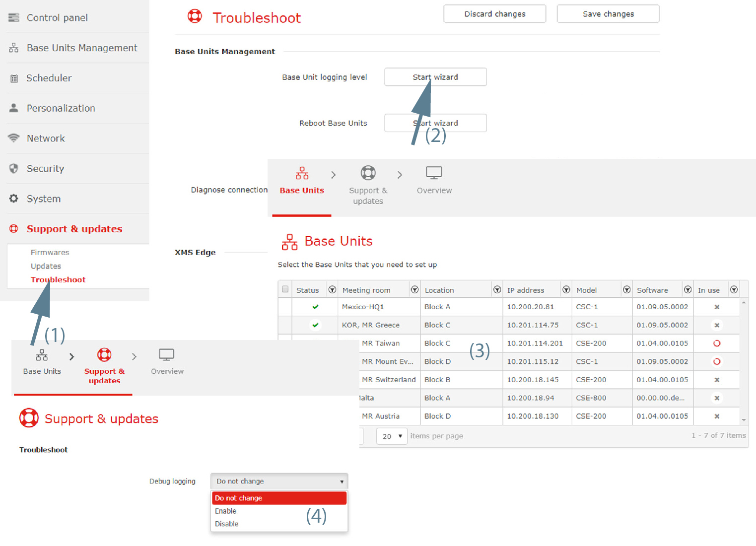This screenshot has height=546, width=756.
Task: Choose the Disable debug logging option
Action: click(279, 524)
